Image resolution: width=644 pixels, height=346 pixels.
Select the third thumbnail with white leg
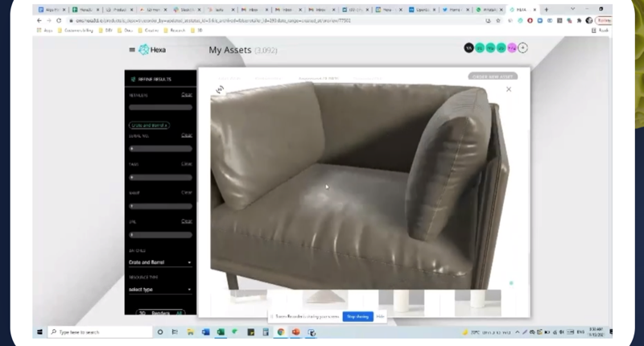[x=401, y=303]
